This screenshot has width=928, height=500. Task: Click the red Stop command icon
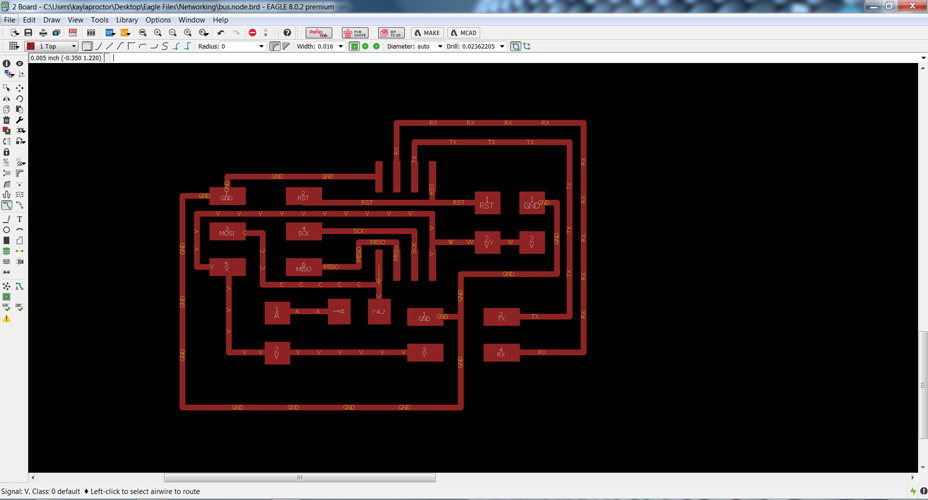coord(252,33)
